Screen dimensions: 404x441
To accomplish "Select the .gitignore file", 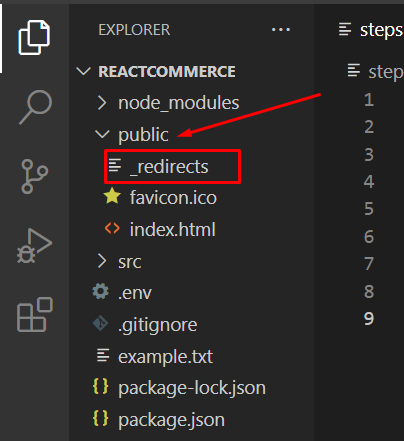I will pyautogui.click(x=157, y=325).
